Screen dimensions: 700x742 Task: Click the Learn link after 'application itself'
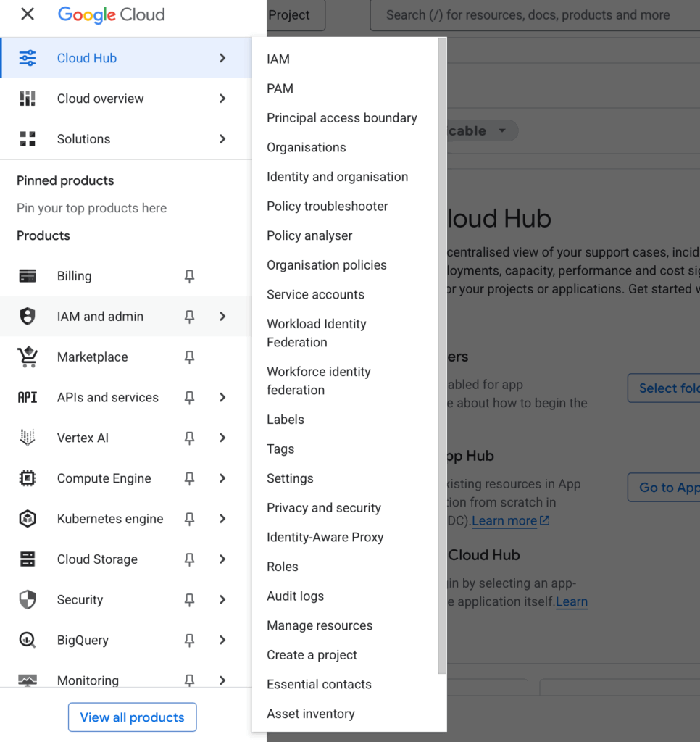click(x=572, y=601)
